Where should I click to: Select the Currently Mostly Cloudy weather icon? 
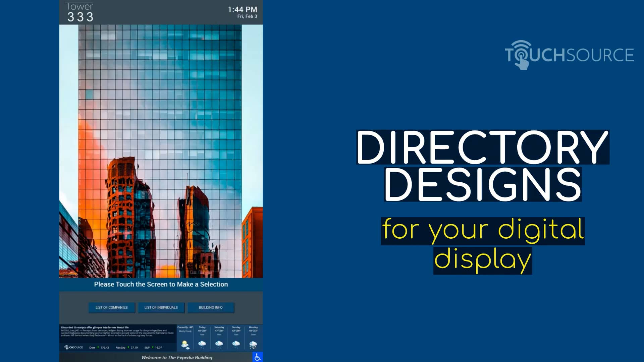(185, 345)
